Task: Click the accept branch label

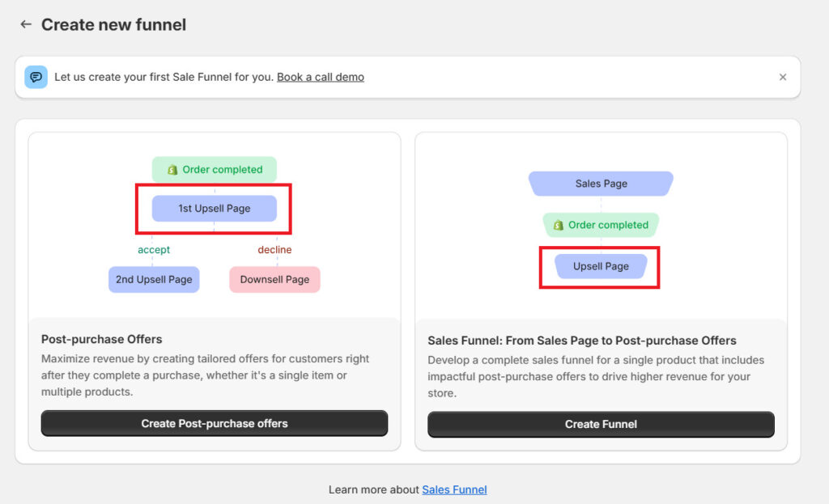Action: pos(154,249)
